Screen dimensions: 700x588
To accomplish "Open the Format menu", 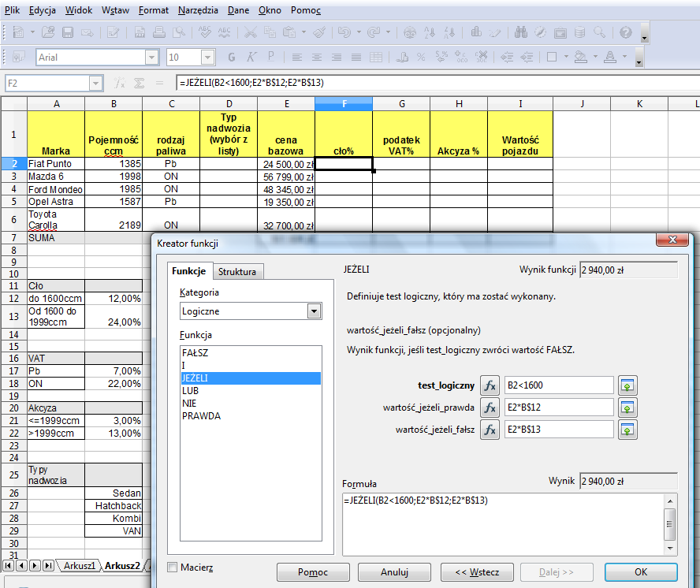I will [153, 9].
